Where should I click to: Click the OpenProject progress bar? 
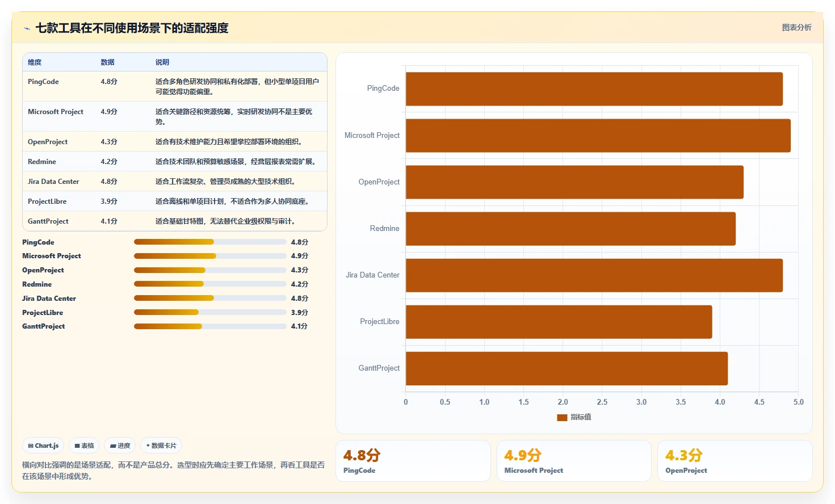[x=210, y=270]
